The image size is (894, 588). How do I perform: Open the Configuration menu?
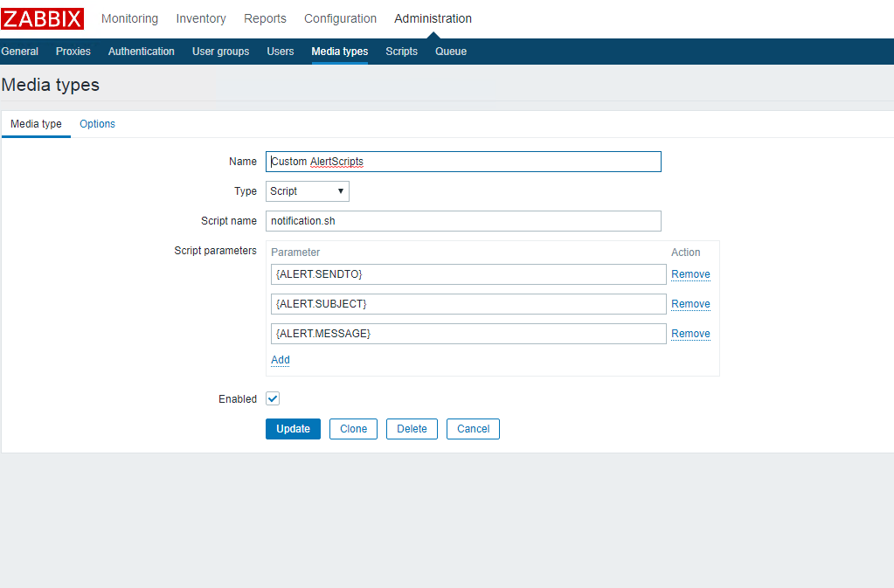[340, 18]
